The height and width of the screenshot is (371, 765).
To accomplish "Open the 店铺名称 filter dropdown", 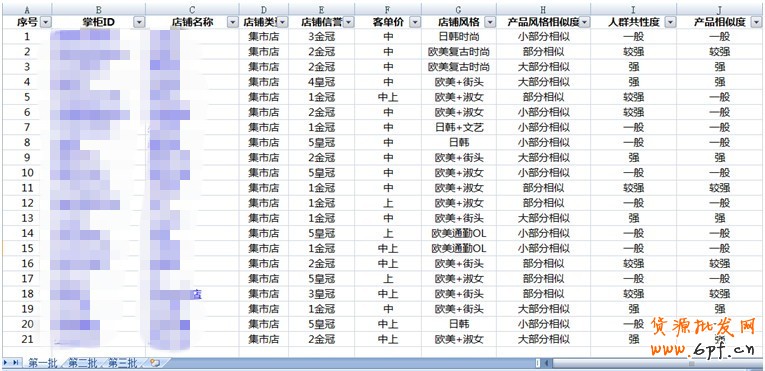I will 233,22.
